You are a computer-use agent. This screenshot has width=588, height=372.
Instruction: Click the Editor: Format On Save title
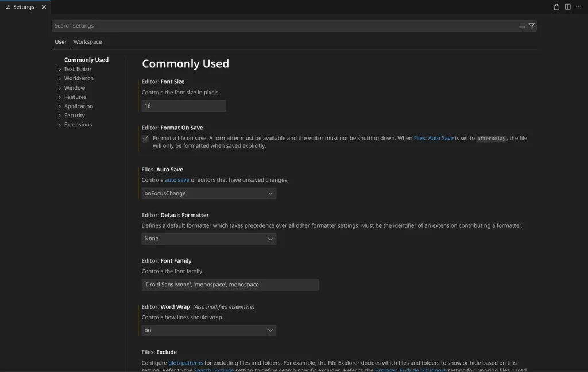(x=172, y=128)
